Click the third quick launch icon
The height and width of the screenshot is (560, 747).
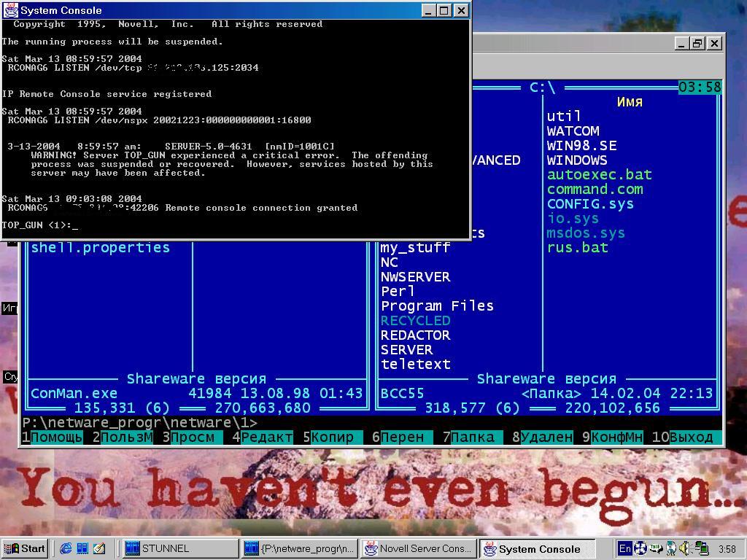(99, 548)
